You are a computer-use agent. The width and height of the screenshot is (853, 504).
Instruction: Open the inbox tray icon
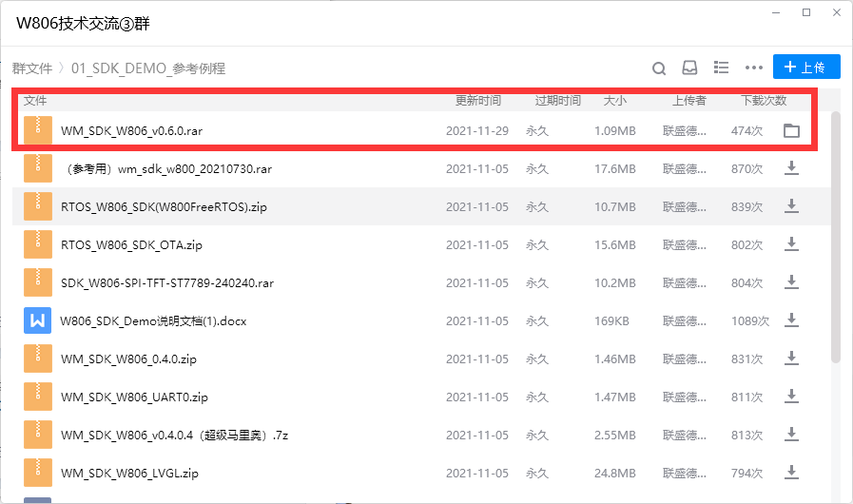click(689, 68)
